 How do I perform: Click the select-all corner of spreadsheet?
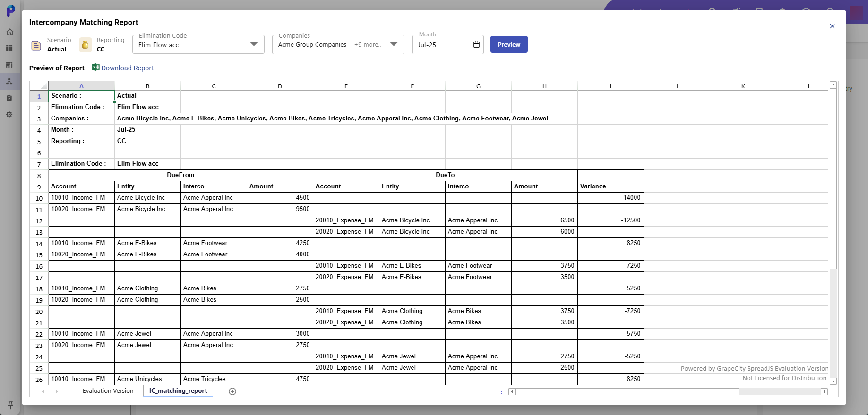[x=39, y=86]
